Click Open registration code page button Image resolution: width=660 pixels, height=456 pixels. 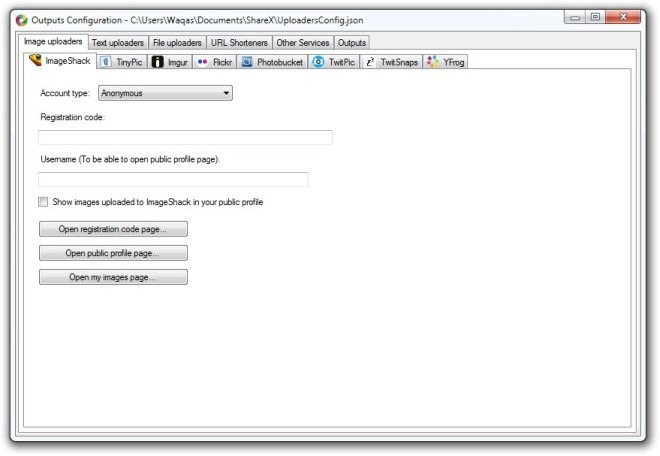tap(113, 229)
